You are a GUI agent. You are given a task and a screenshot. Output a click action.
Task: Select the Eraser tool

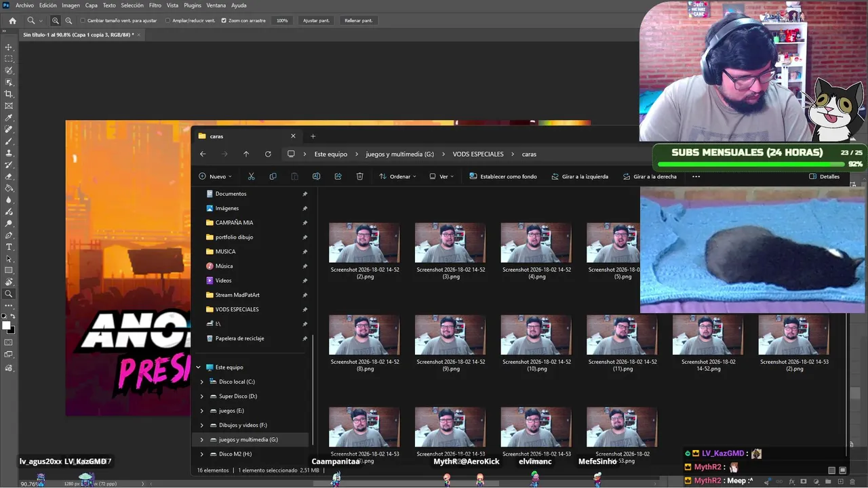coord(9,176)
